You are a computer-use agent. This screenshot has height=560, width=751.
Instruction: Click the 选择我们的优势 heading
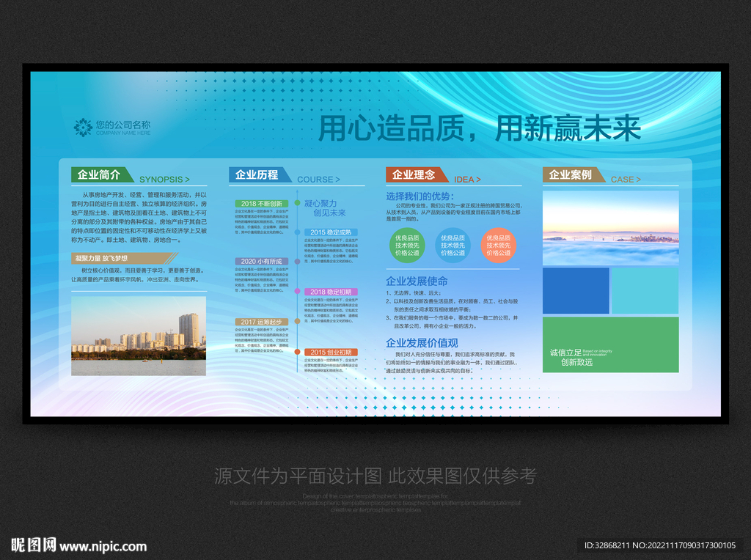420,196
